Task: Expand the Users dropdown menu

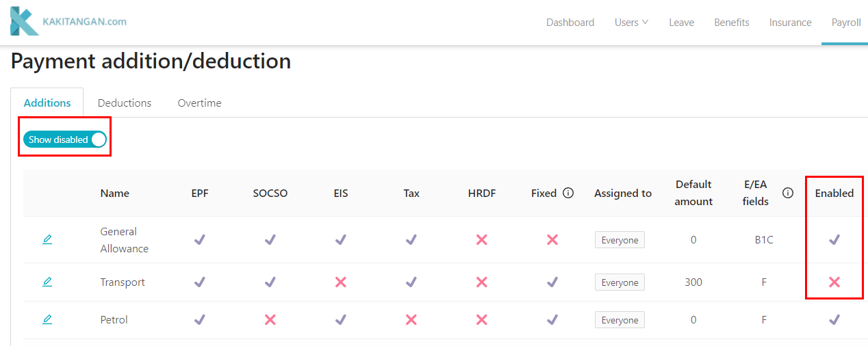Action: 630,23
